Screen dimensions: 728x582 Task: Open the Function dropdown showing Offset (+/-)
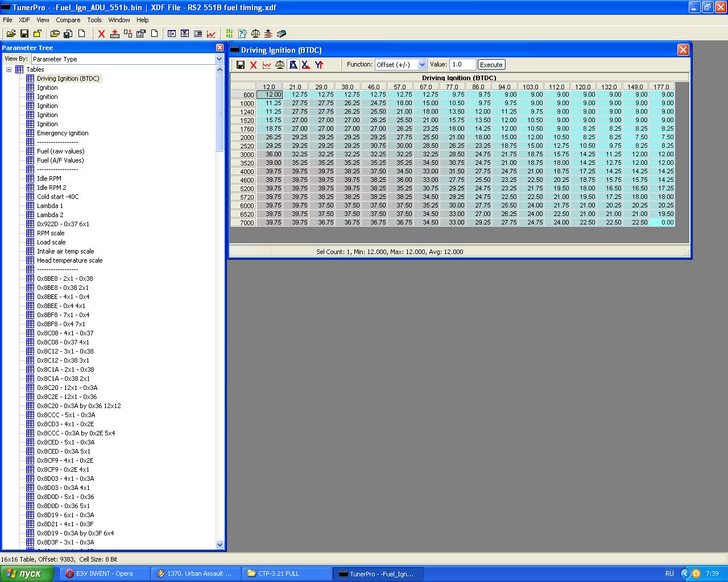[x=421, y=65]
